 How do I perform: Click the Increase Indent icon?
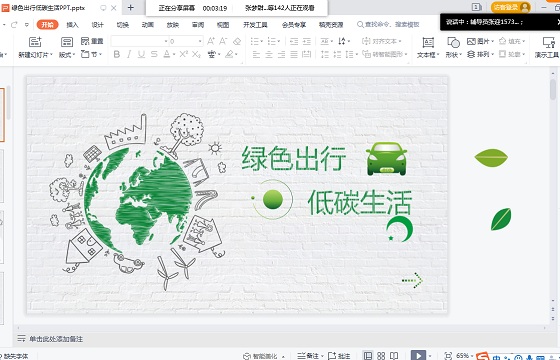pos(307,41)
